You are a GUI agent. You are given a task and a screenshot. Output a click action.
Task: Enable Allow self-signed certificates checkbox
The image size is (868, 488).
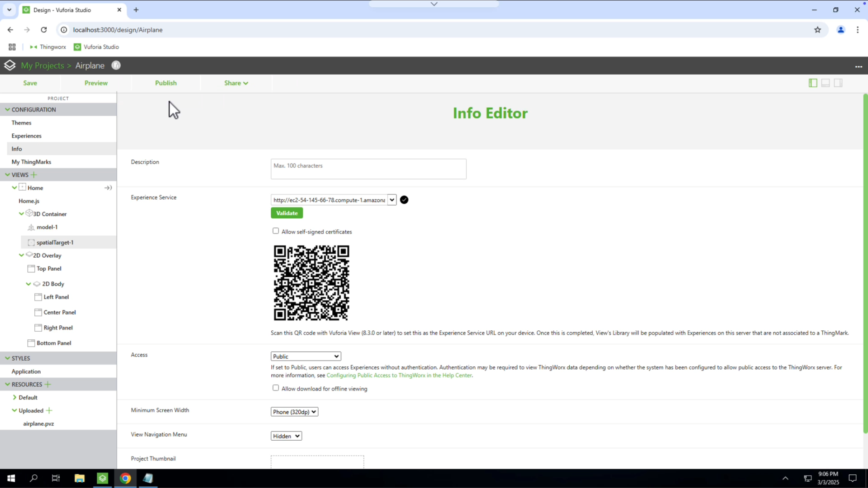(276, 231)
